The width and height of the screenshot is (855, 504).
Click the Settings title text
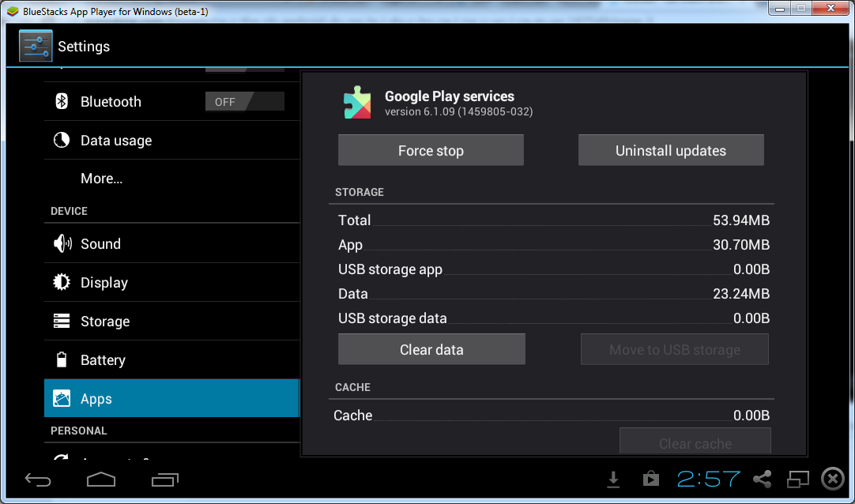coord(84,47)
